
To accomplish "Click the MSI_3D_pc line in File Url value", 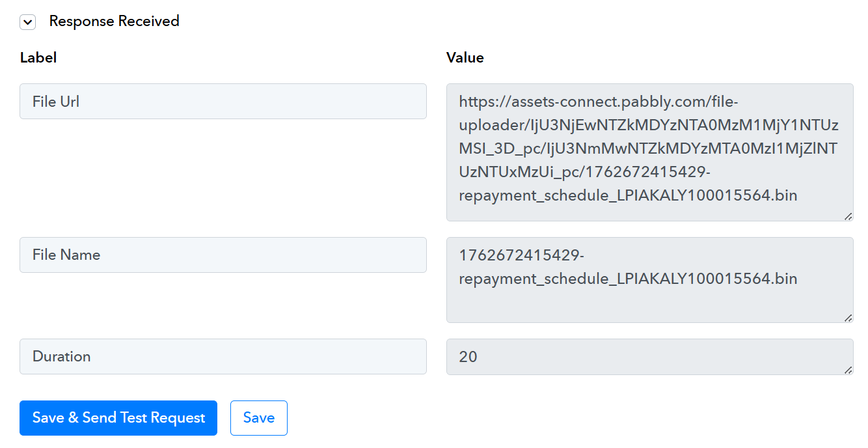I will pos(647,148).
